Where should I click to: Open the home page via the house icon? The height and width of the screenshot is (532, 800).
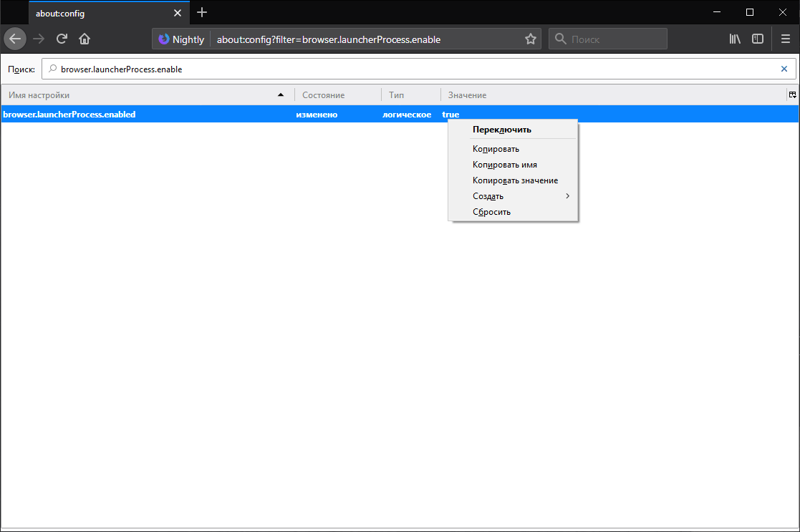click(84, 39)
